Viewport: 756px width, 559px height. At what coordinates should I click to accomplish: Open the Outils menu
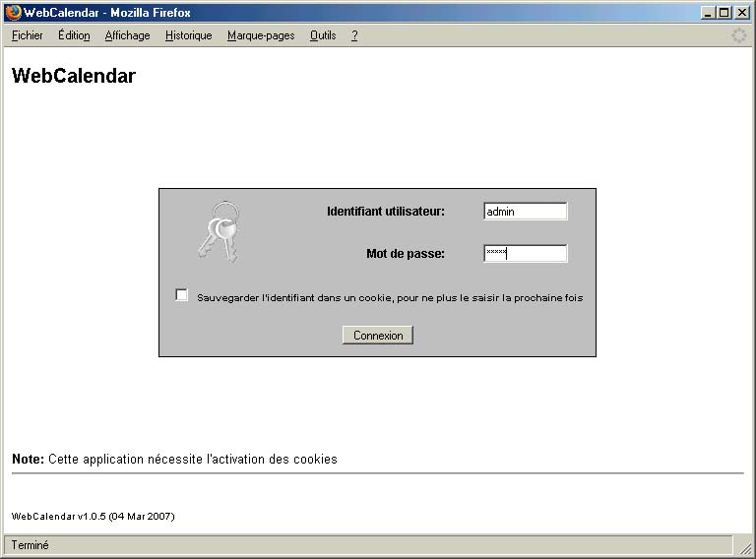click(323, 35)
